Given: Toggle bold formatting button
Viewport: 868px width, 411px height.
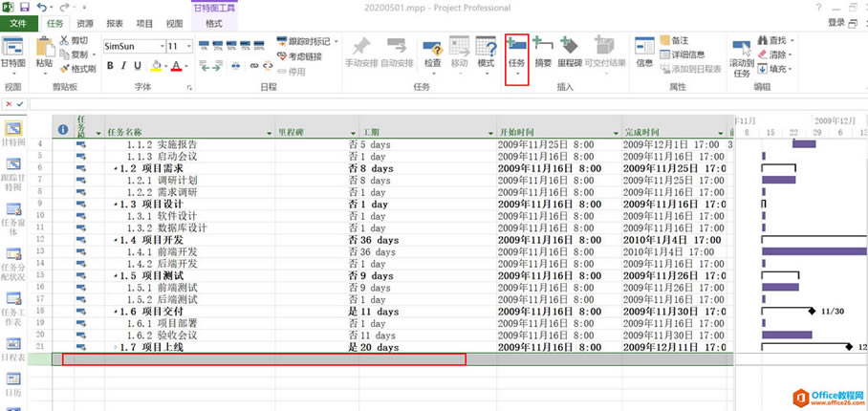Looking at the screenshot, I should (x=110, y=66).
